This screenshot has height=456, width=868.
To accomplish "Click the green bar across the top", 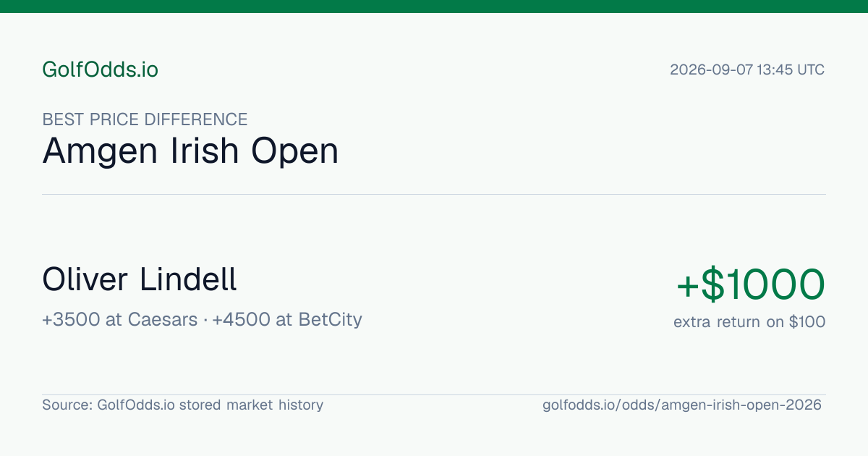I will pyautogui.click(x=434, y=7).
